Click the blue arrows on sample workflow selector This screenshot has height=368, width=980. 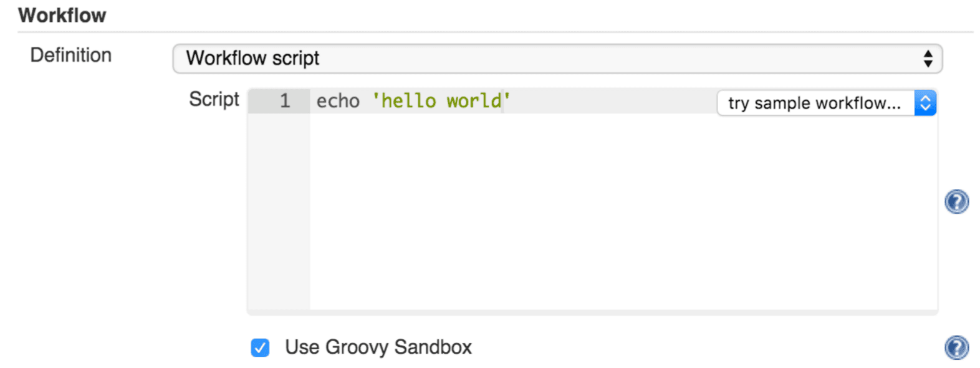pyautogui.click(x=925, y=103)
